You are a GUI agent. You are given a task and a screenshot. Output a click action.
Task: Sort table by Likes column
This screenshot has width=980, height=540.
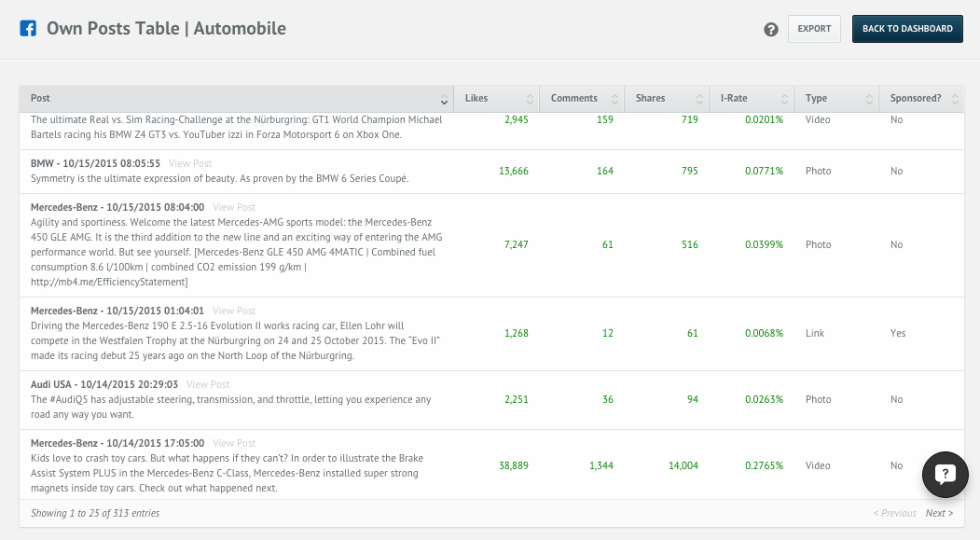click(x=497, y=99)
